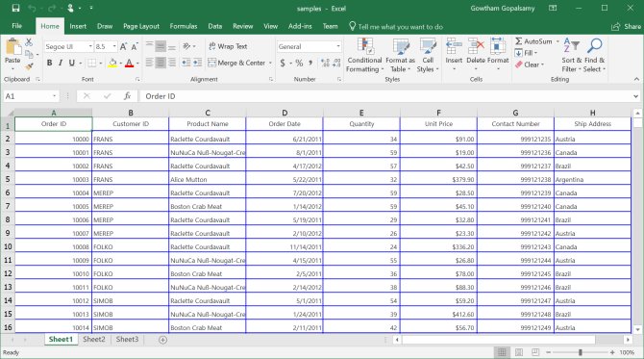The height and width of the screenshot is (359, 644).
Task: Switch to the Page Layout tab
Action: click(141, 26)
